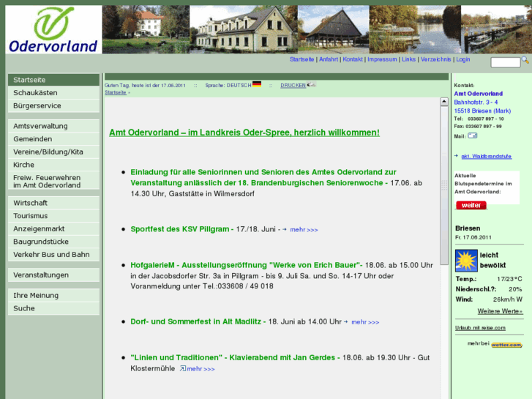Image resolution: width=532 pixels, height=399 pixels.
Task: Click the thatched barn header photo
Action: point(334,29)
